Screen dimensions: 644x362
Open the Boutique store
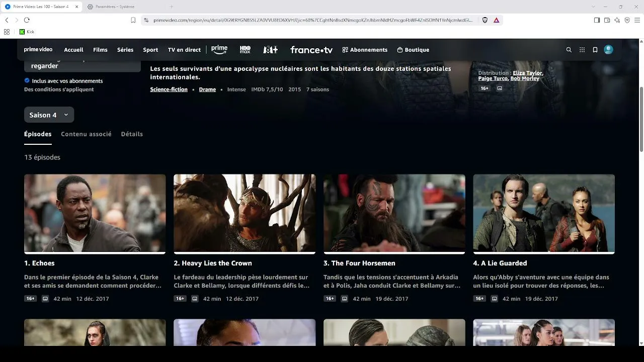413,50
